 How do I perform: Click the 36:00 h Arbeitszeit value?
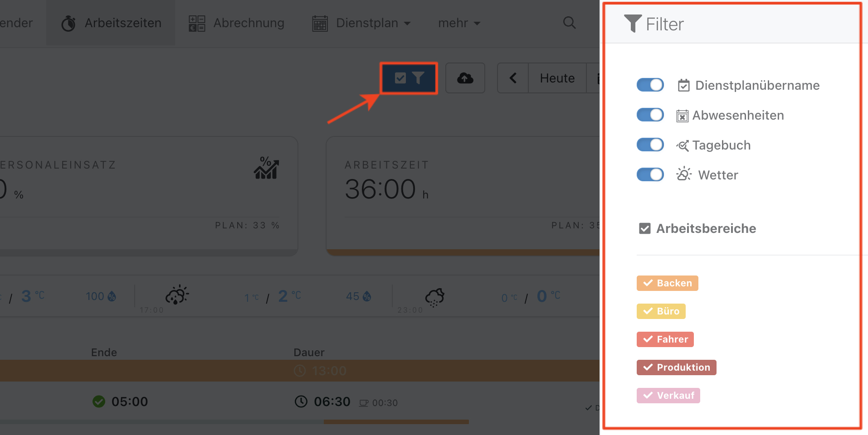pos(386,189)
